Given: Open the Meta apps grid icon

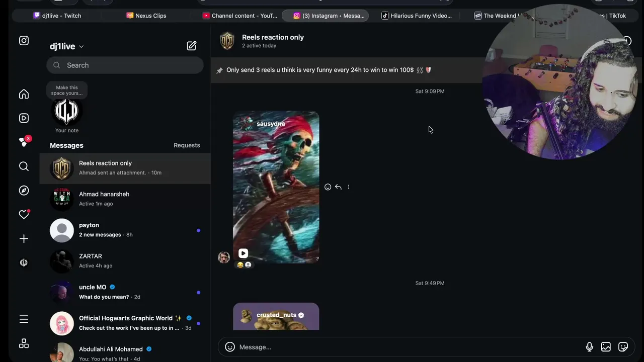Looking at the screenshot, I should (24, 343).
